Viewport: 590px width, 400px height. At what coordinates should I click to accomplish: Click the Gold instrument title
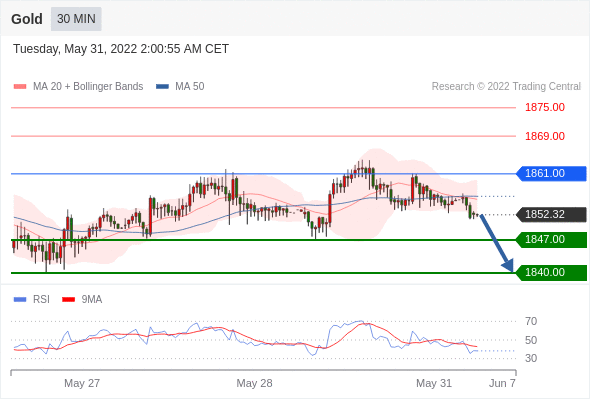coord(27,19)
